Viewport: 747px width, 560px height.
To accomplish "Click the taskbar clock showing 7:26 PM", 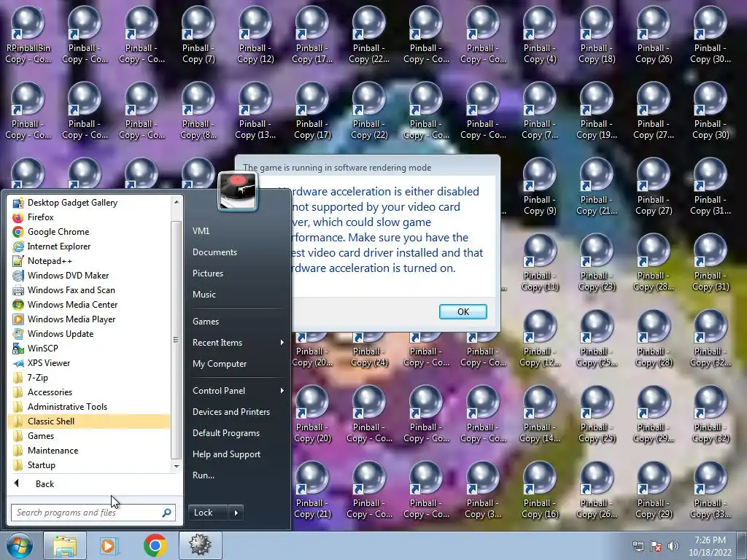I will point(710,546).
